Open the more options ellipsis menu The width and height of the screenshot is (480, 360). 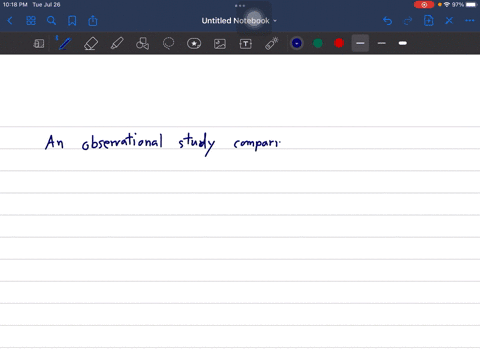click(x=470, y=21)
